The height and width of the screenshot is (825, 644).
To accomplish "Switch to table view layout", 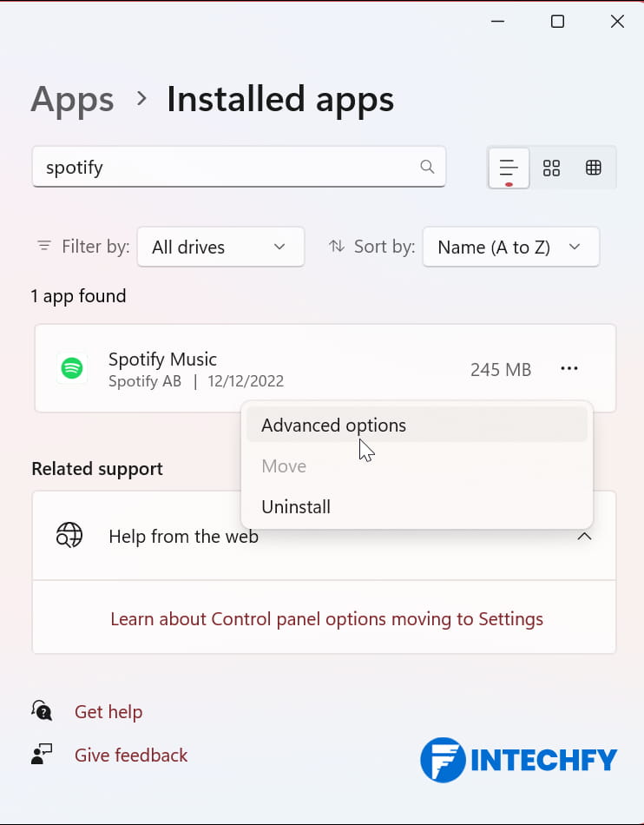I will (x=593, y=168).
